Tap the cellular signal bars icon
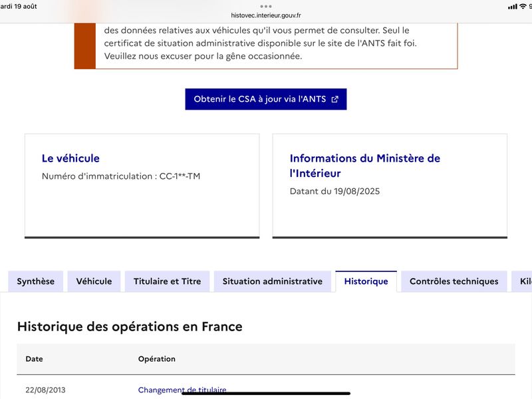The image size is (532, 399). (513, 7)
